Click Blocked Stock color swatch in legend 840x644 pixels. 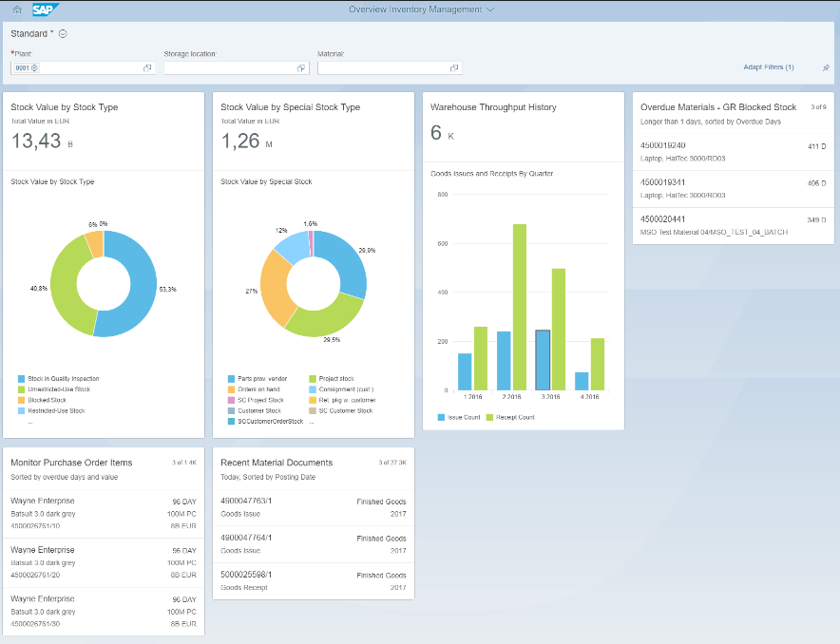[x=21, y=400]
